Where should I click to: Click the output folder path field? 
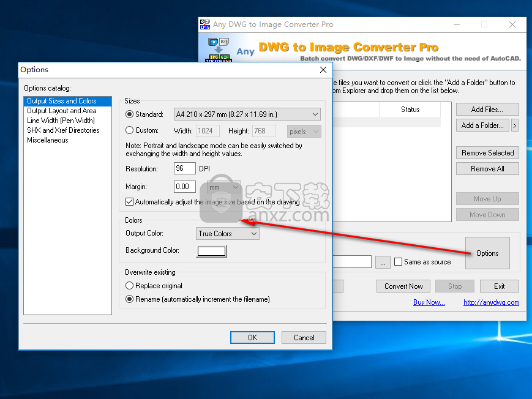352,261
